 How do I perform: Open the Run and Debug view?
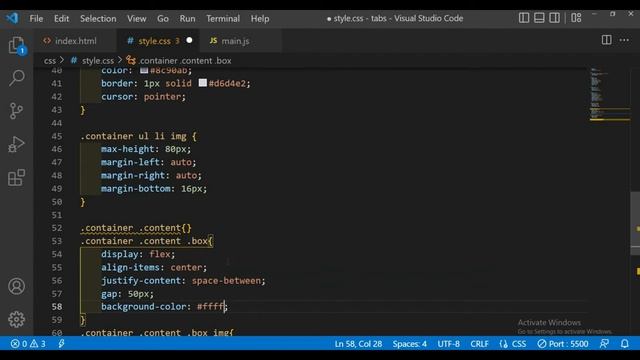[16, 144]
